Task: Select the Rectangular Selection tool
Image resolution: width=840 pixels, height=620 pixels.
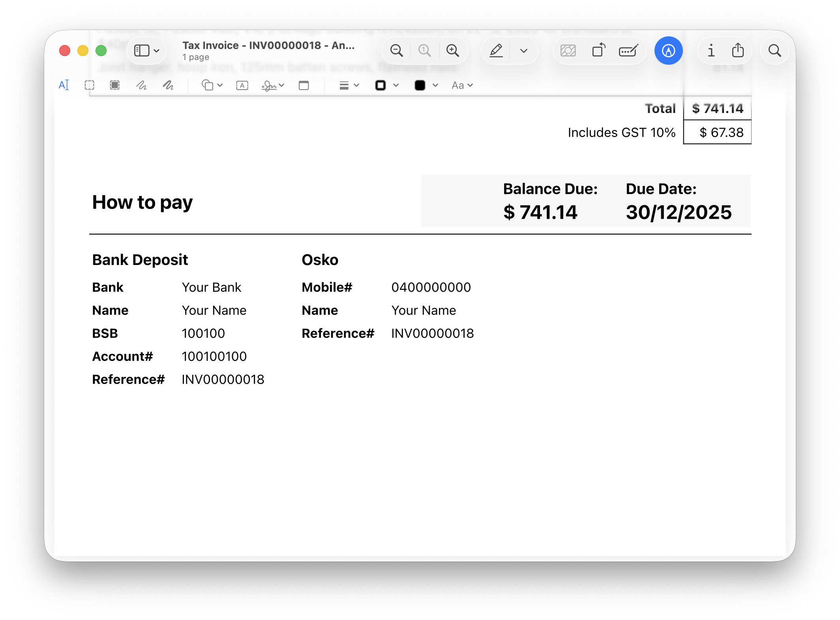Action: (90, 85)
